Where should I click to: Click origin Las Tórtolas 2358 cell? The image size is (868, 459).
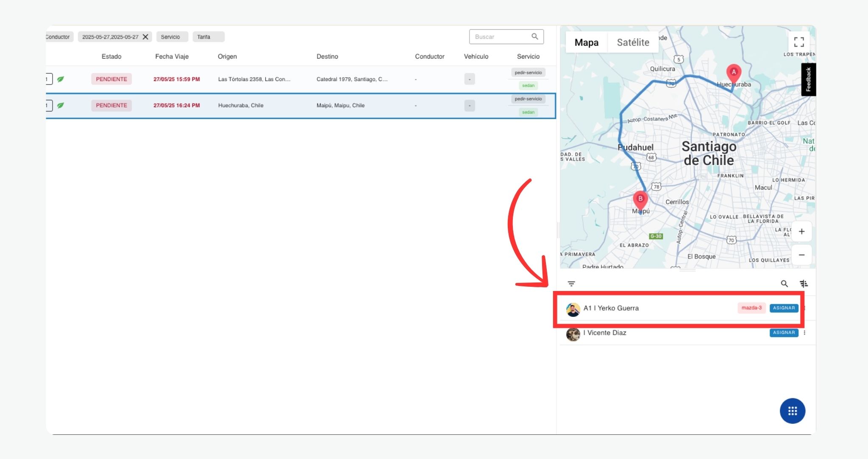[254, 79]
